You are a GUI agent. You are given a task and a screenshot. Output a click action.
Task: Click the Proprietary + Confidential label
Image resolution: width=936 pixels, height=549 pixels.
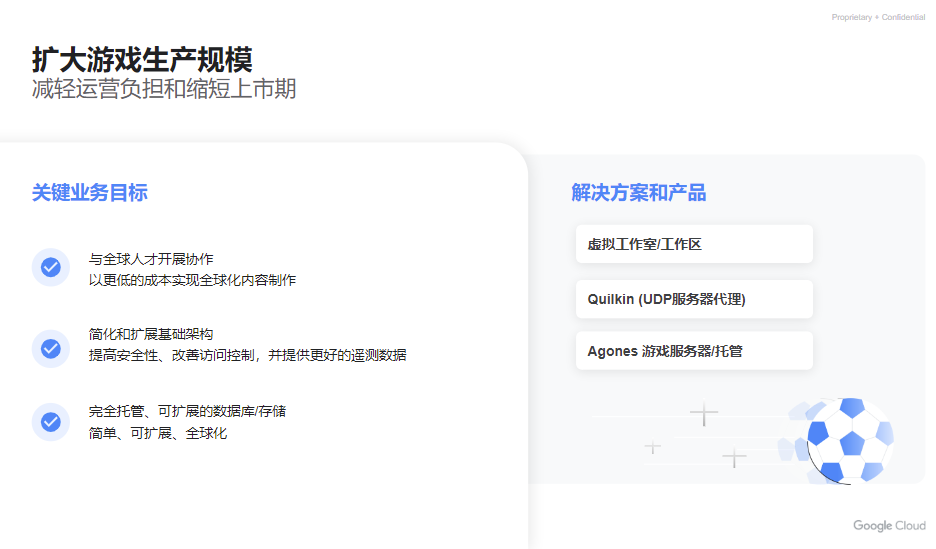878,17
